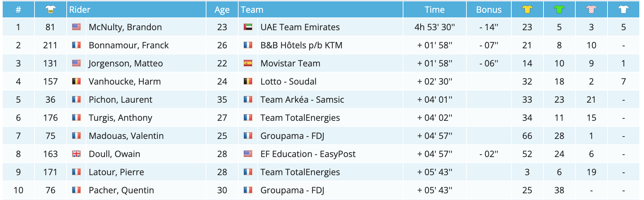Click the green jersey column icon
Screen dimensions: 644x200
point(559,9)
